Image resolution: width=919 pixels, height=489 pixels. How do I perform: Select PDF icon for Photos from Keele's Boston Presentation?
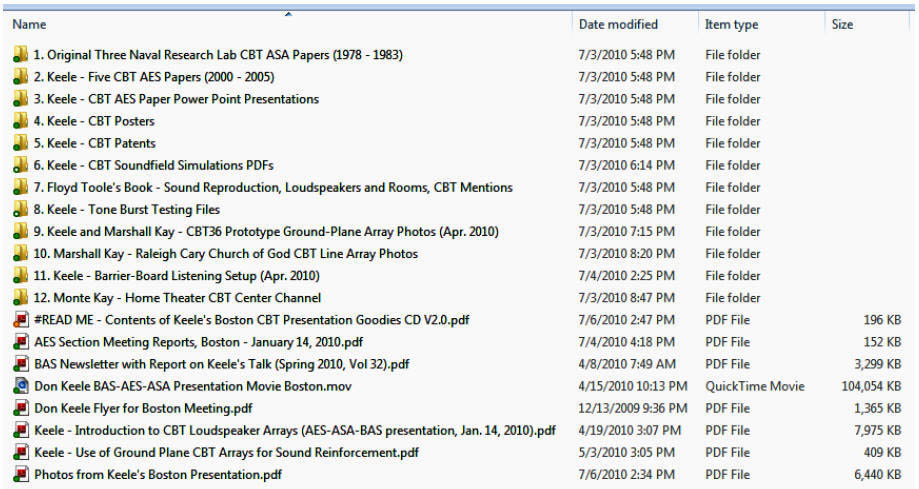tap(21, 474)
